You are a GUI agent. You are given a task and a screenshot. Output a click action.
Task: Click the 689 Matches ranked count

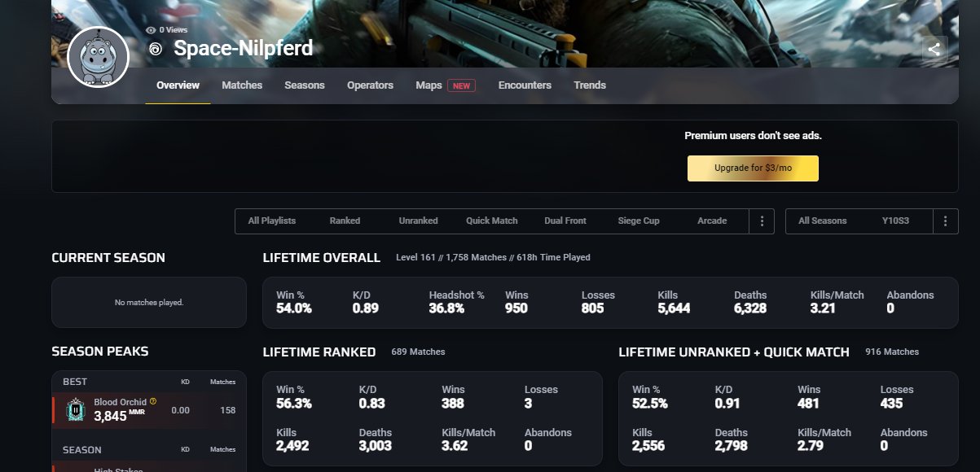point(418,352)
